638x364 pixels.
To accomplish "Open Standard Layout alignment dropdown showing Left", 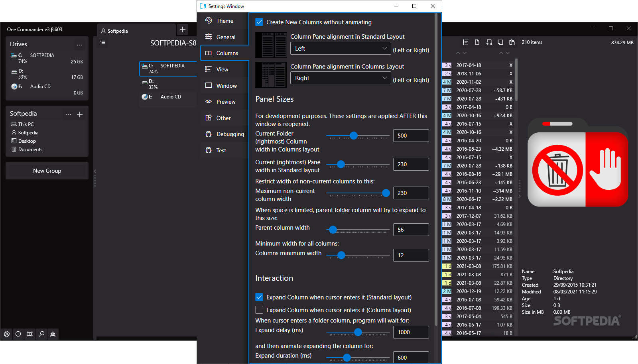I will click(x=340, y=49).
